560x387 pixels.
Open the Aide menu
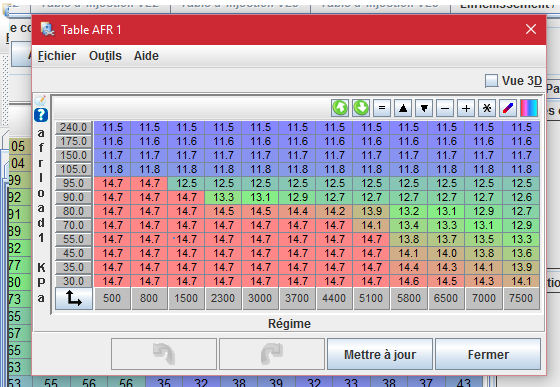146,56
